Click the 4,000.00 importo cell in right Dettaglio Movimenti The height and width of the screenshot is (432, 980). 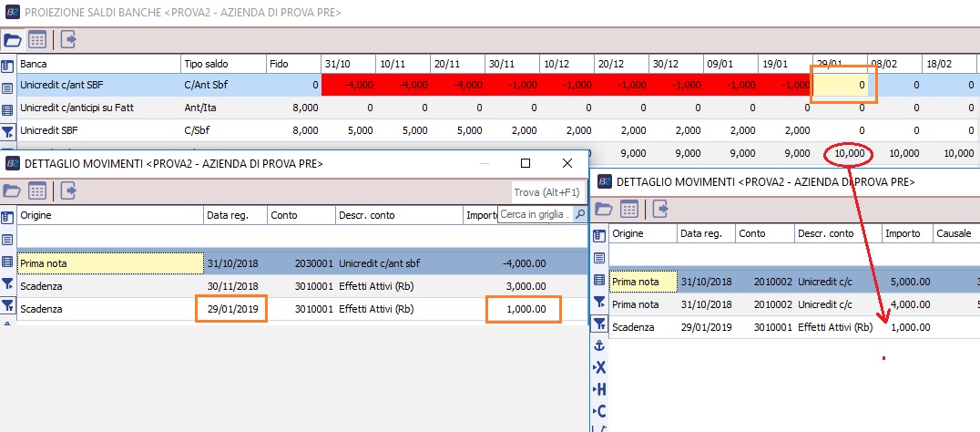pyautogui.click(x=907, y=303)
